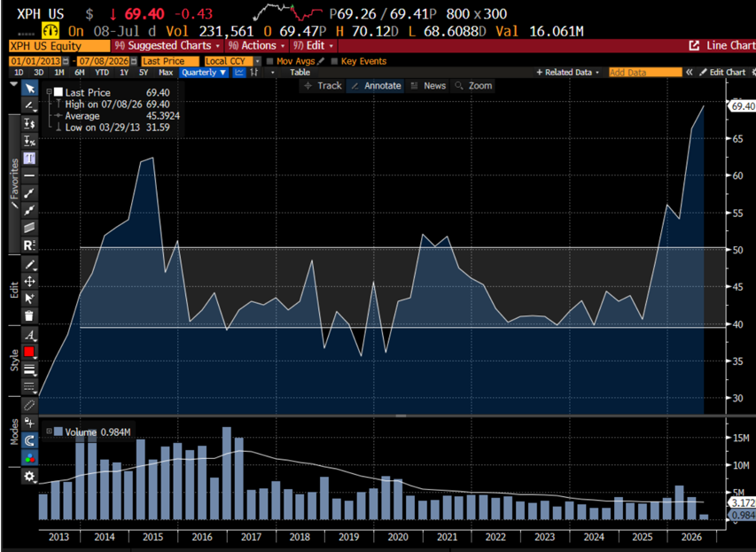
Task: Select the regression R tool
Action: click(29, 245)
